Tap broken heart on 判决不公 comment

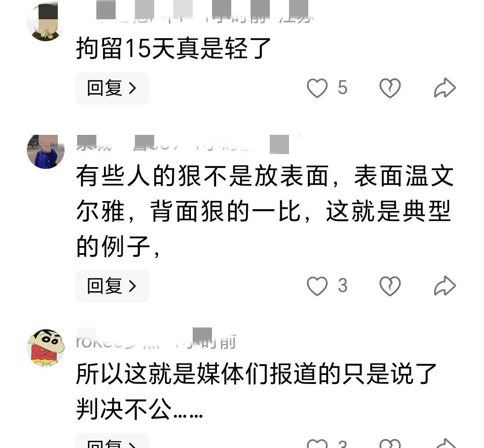390,444
